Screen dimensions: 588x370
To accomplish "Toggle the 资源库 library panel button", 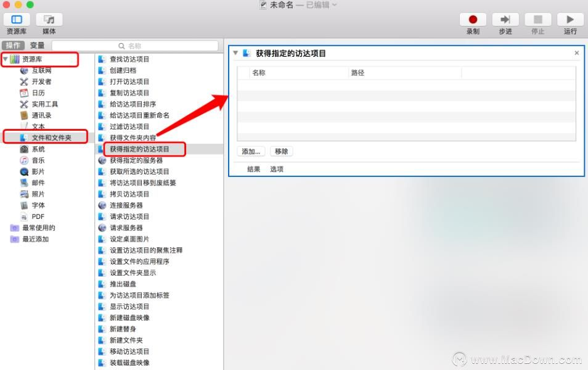I will [x=17, y=20].
